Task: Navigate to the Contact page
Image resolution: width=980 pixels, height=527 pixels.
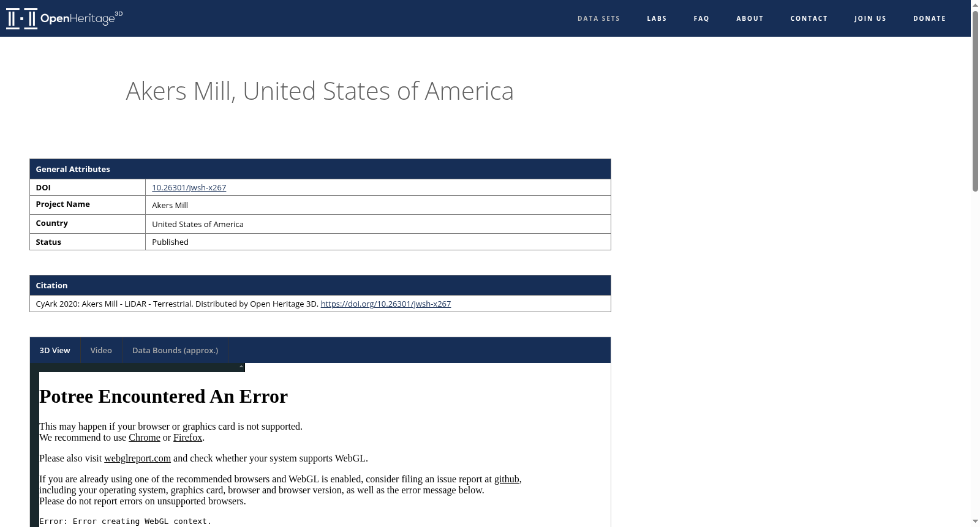Action: (809, 18)
